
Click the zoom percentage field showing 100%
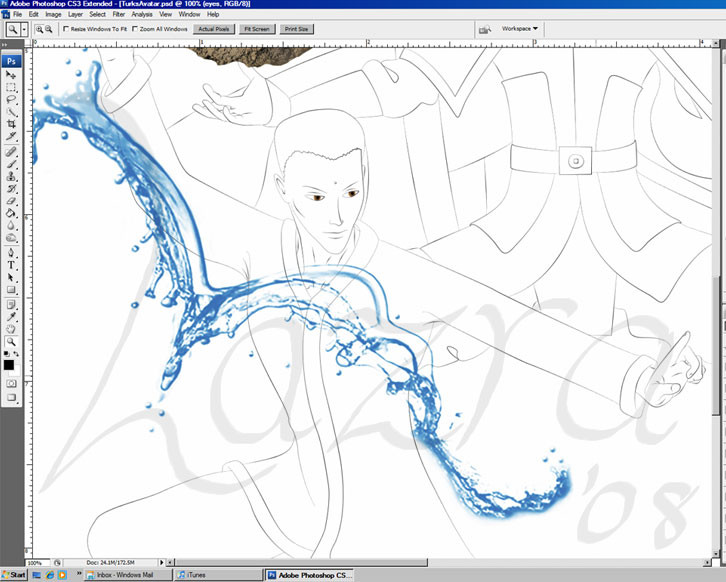[x=37, y=563]
